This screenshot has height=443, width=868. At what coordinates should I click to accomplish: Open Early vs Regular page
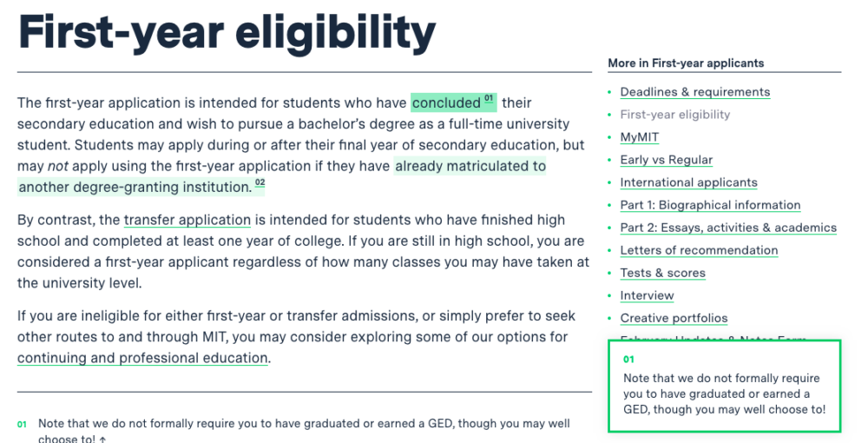click(666, 160)
